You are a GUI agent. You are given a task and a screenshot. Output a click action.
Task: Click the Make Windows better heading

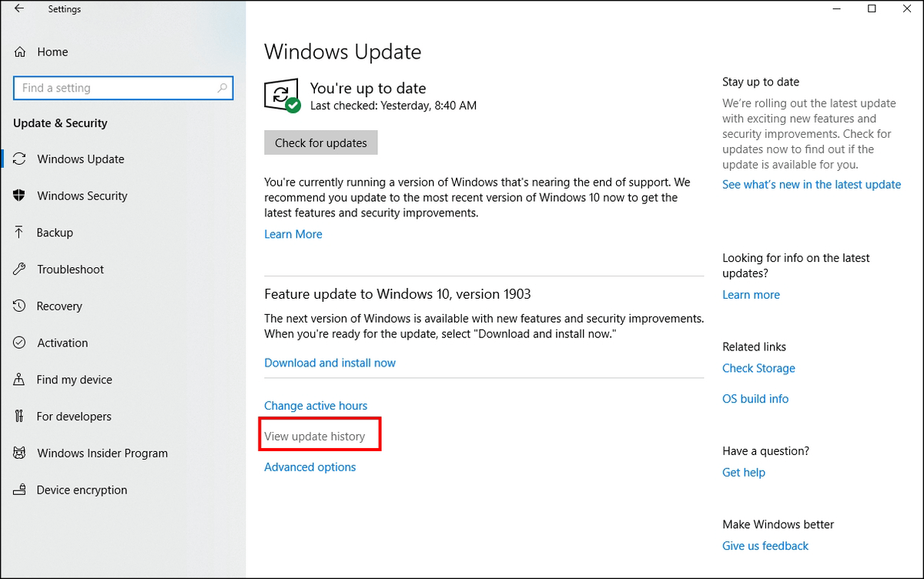tap(778, 524)
